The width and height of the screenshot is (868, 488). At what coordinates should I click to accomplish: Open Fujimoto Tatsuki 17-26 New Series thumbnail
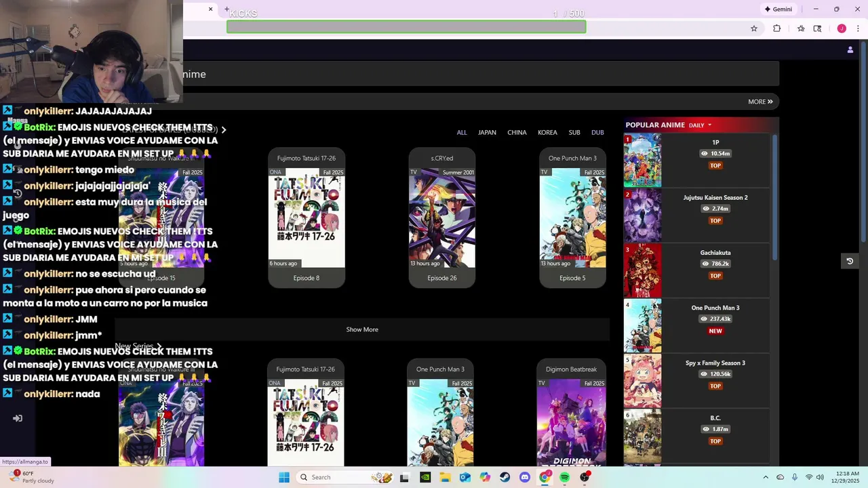(x=306, y=422)
